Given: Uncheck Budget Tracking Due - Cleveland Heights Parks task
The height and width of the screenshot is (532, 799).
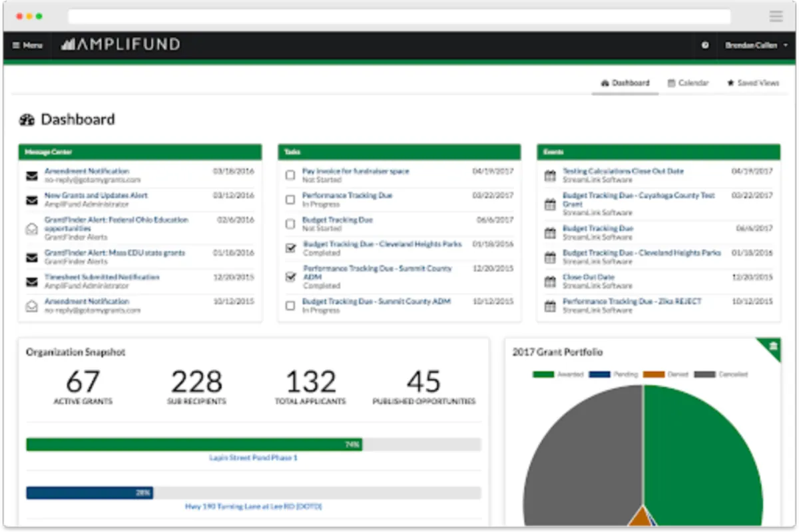Looking at the screenshot, I should point(290,248).
